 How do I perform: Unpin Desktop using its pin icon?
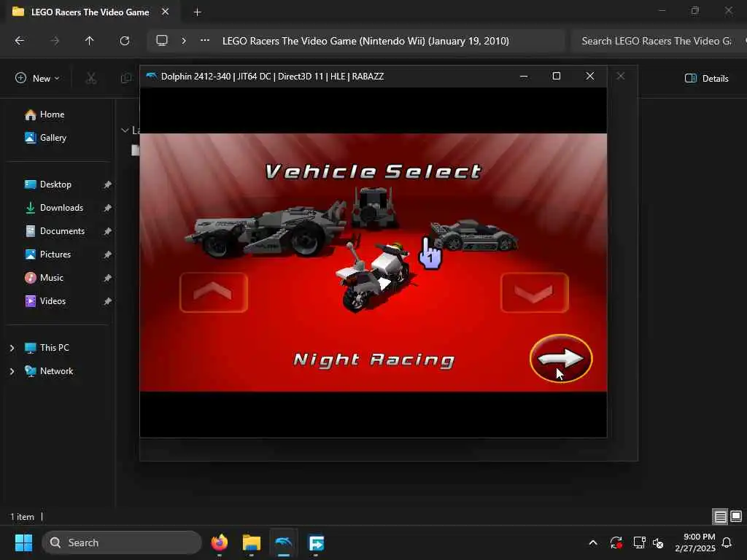(108, 184)
